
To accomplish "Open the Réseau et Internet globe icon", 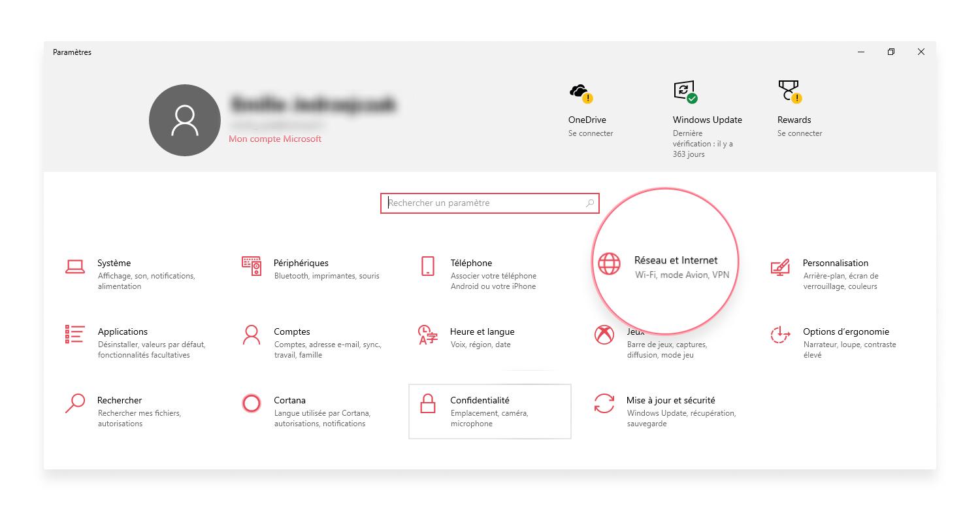I will (609, 263).
